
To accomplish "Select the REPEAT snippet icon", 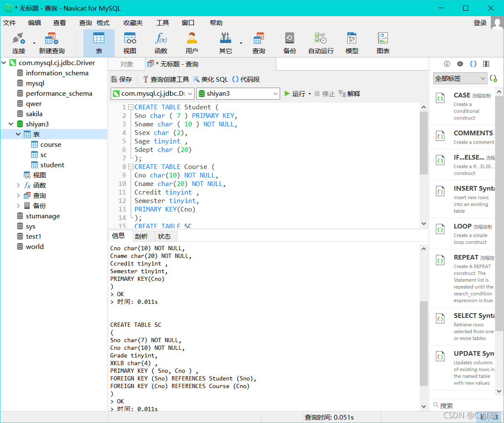I will 440,260.
